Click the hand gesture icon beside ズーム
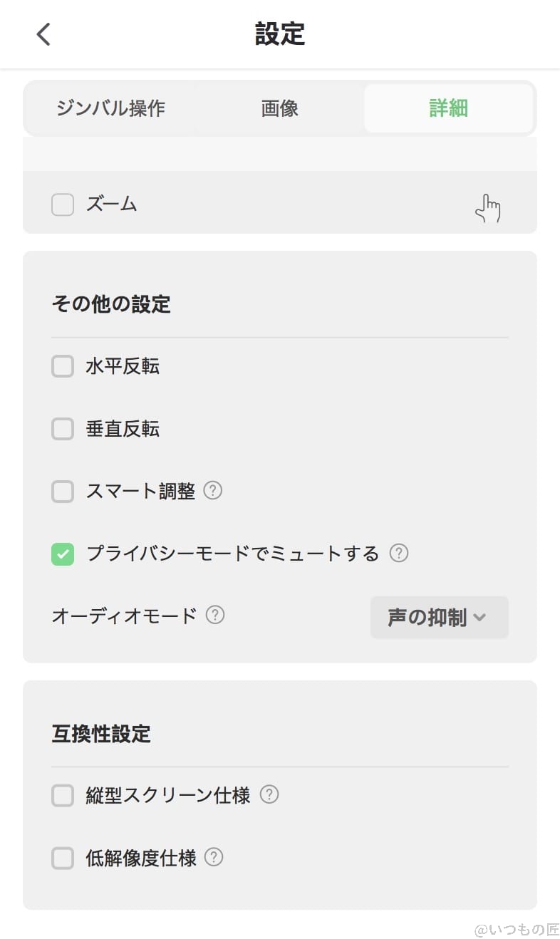This screenshot has height=939, width=560. click(x=488, y=208)
